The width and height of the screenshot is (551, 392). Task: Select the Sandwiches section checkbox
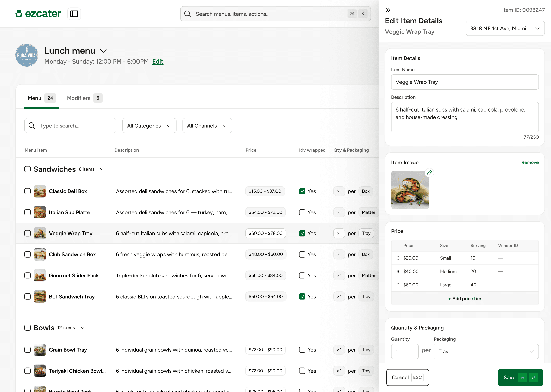click(27, 169)
